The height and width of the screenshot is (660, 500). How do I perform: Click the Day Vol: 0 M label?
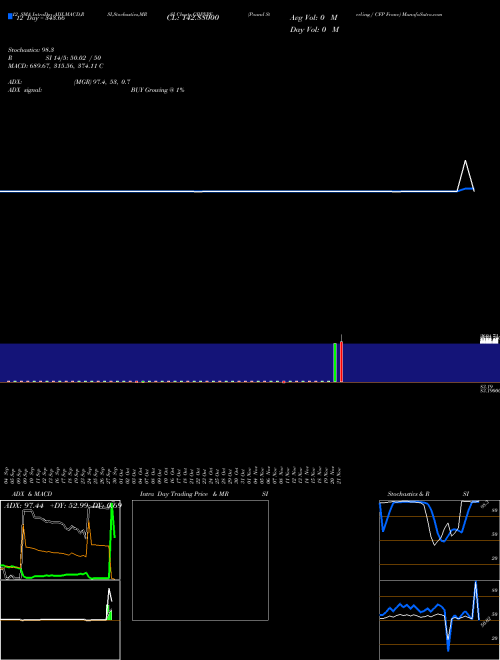coord(314,29)
